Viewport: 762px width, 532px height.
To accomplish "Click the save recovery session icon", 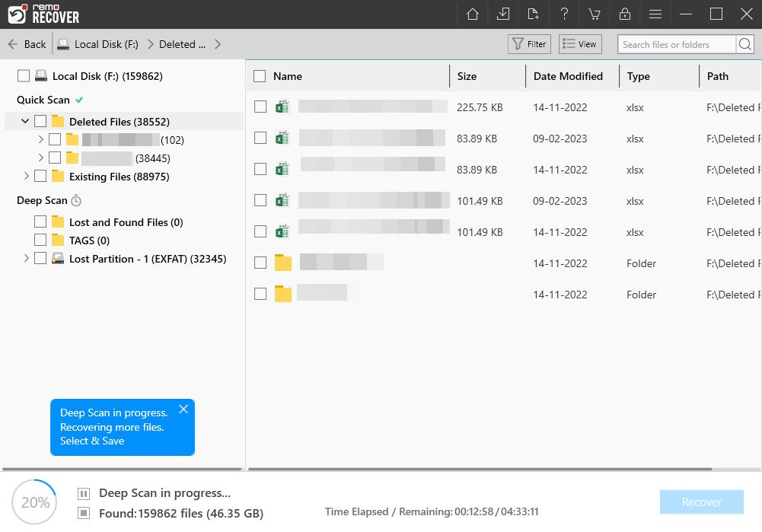I will [503, 14].
